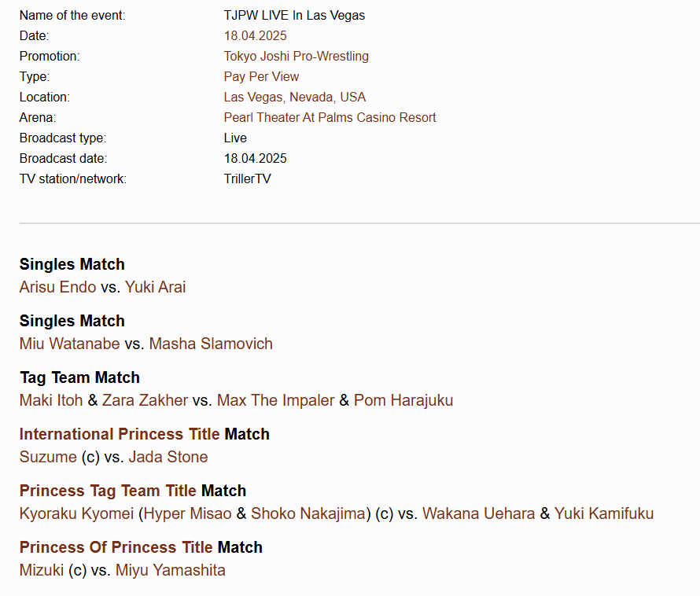Image resolution: width=700 pixels, height=596 pixels.
Task: Open the International Princess Title link
Action: click(x=120, y=434)
